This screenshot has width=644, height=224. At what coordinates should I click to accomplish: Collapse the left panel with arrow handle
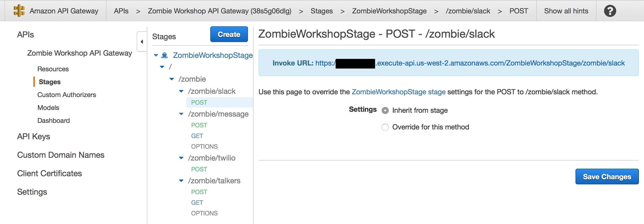click(x=142, y=42)
